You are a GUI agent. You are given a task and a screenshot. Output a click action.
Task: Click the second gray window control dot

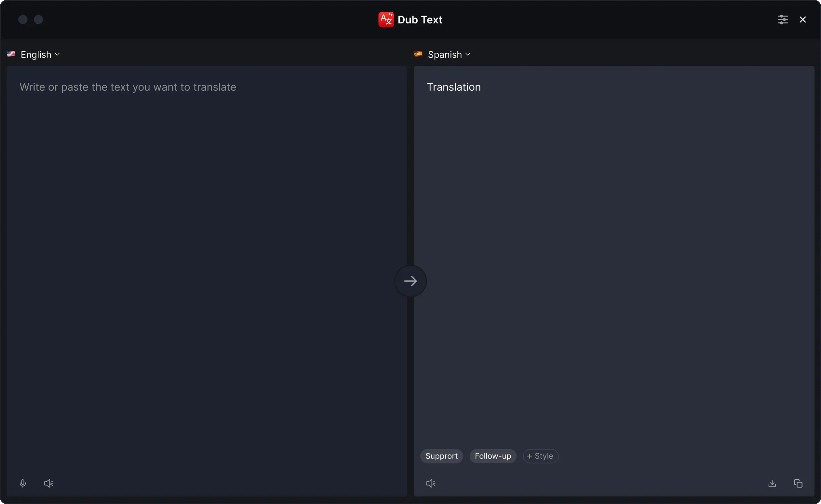pos(39,20)
